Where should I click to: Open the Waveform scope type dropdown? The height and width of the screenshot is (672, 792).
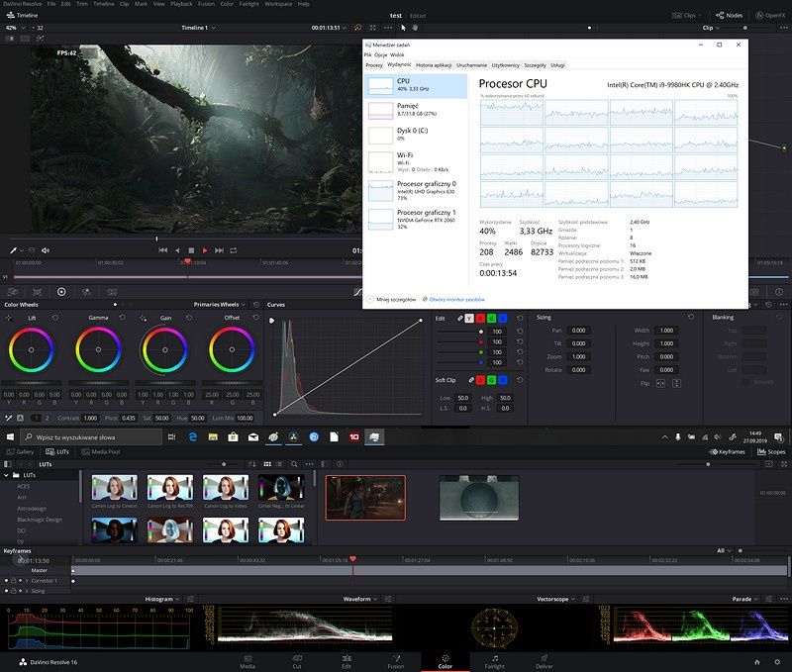point(360,599)
